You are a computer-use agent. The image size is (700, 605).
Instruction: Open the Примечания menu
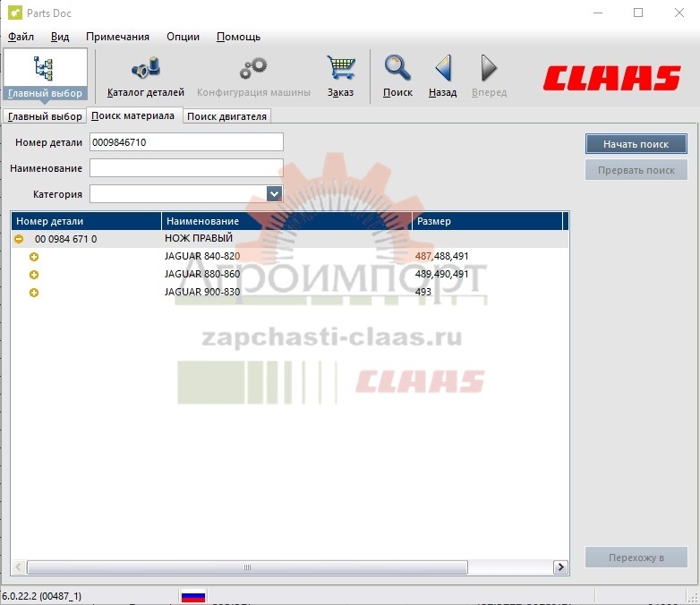click(x=117, y=37)
